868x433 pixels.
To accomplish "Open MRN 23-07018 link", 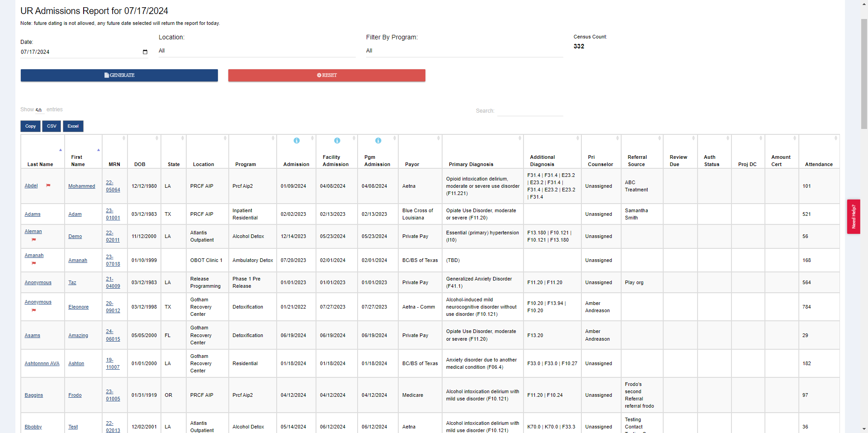I will pos(113,260).
